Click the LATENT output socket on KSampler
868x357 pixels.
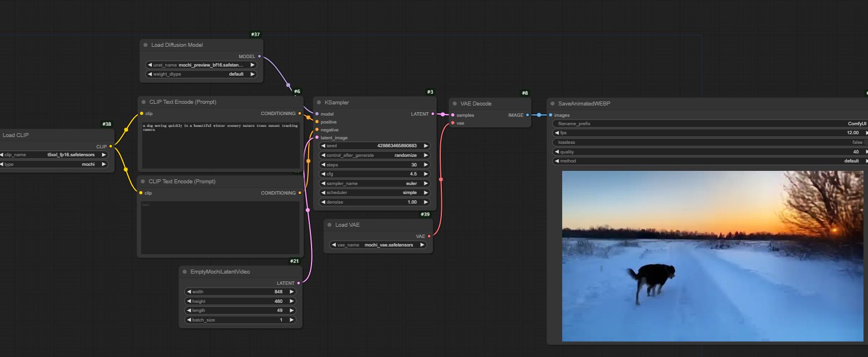click(x=432, y=114)
